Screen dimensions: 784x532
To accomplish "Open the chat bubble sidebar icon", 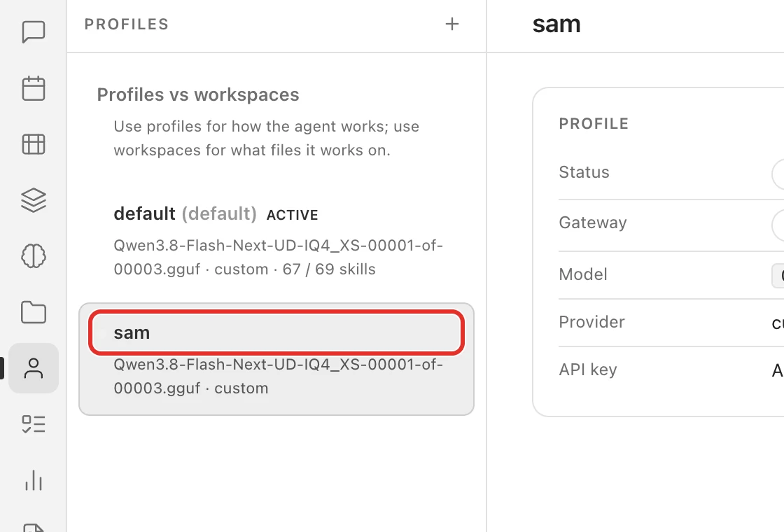I will pyautogui.click(x=34, y=32).
